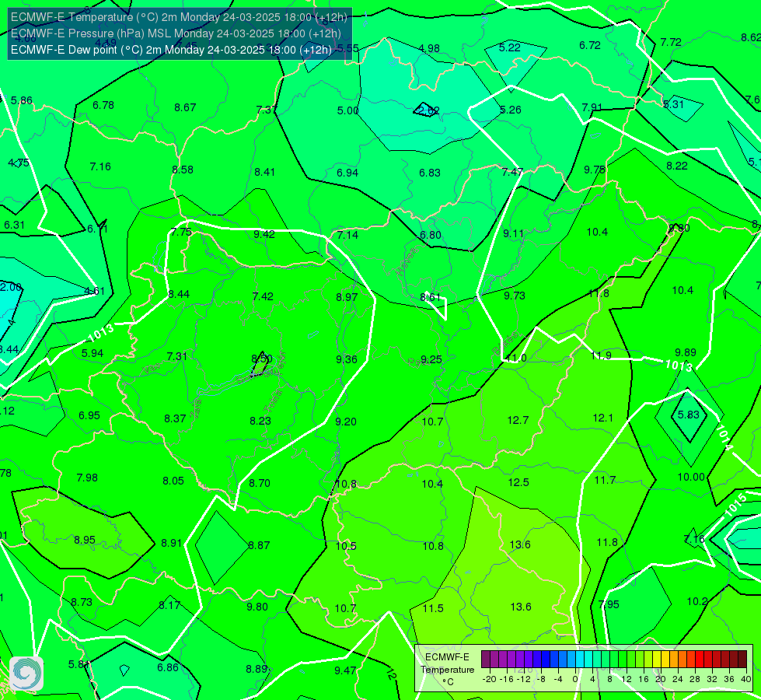Click the 1015 isobar label
The height and width of the screenshot is (700, 761).
coord(735,504)
